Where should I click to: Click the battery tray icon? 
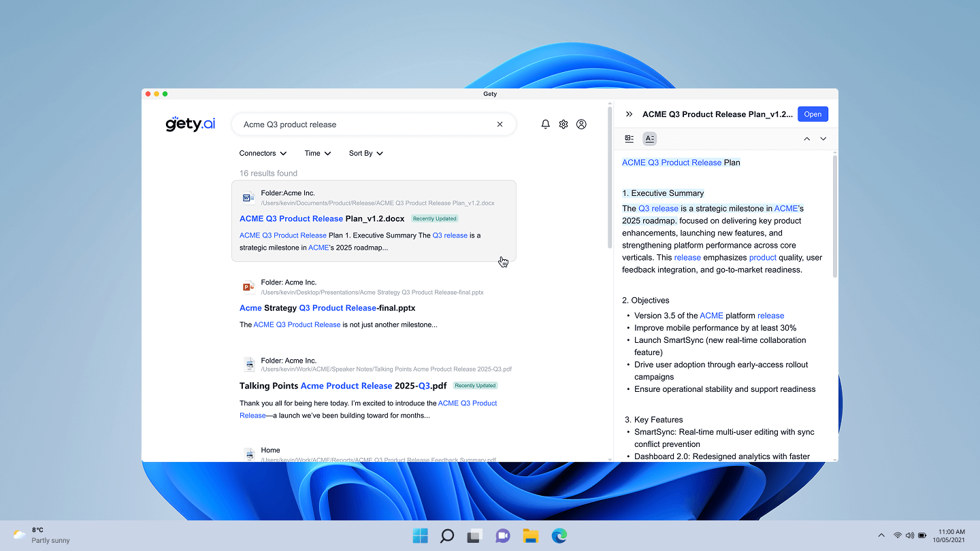[x=922, y=535]
